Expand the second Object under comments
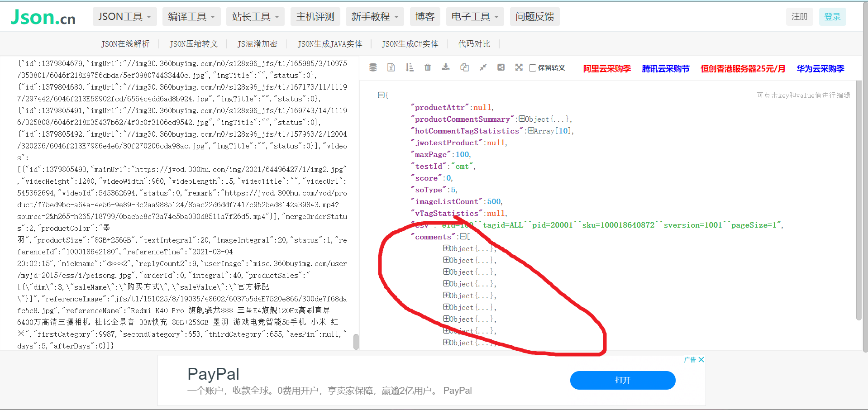 (x=446, y=260)
